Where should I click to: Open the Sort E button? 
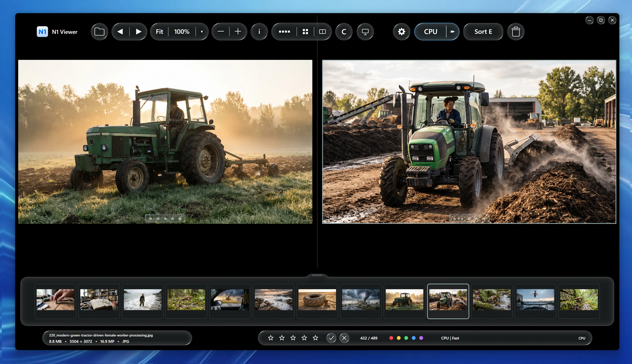(483, 32)
